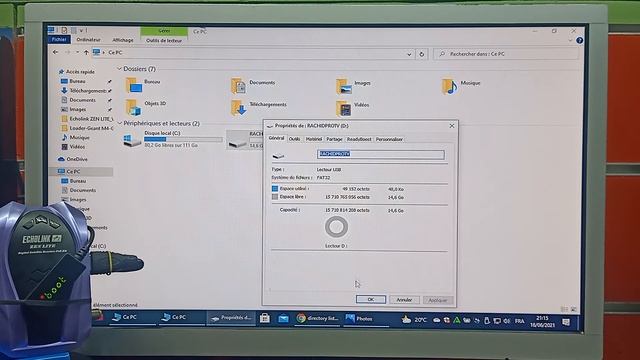Open Explorer help question mark icon

point(579,40)
